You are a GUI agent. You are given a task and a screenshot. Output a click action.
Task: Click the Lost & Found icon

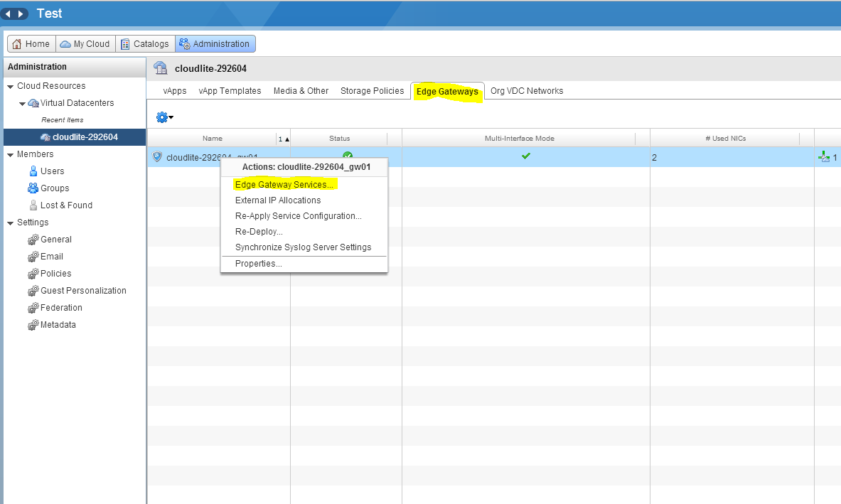pos(33,205)
